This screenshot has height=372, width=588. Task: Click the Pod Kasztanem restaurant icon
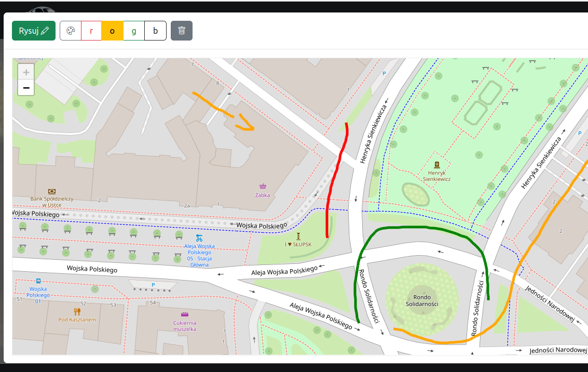click(77, 311)
